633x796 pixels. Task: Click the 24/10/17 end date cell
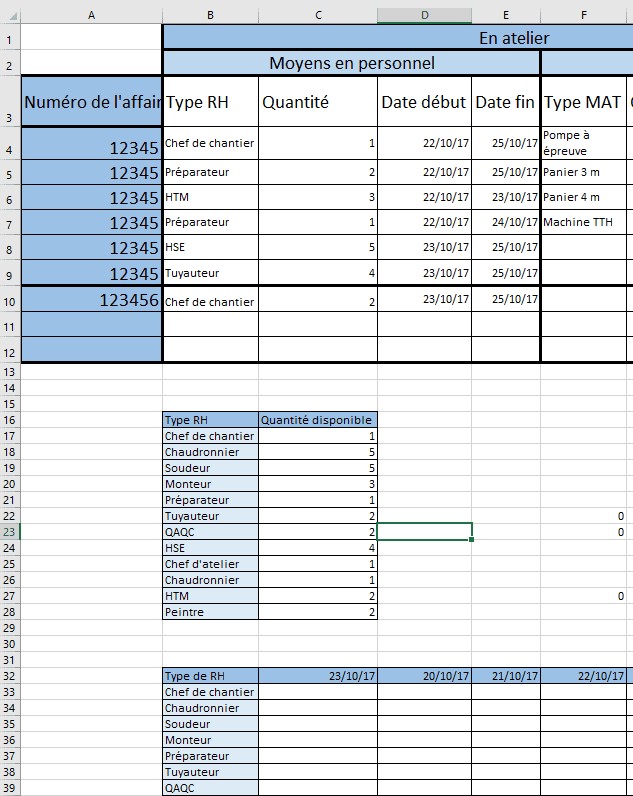point(506,222)
